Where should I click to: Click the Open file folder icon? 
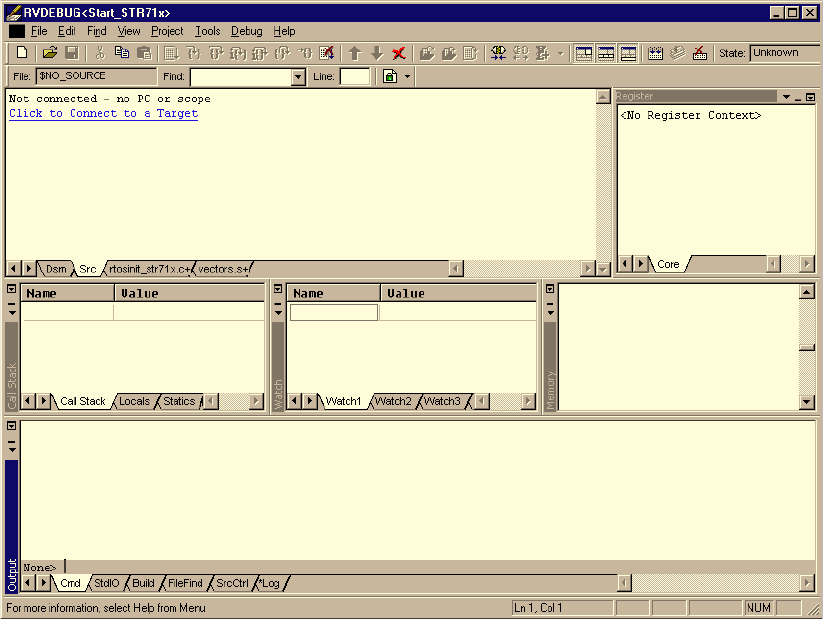pos(50,53)
